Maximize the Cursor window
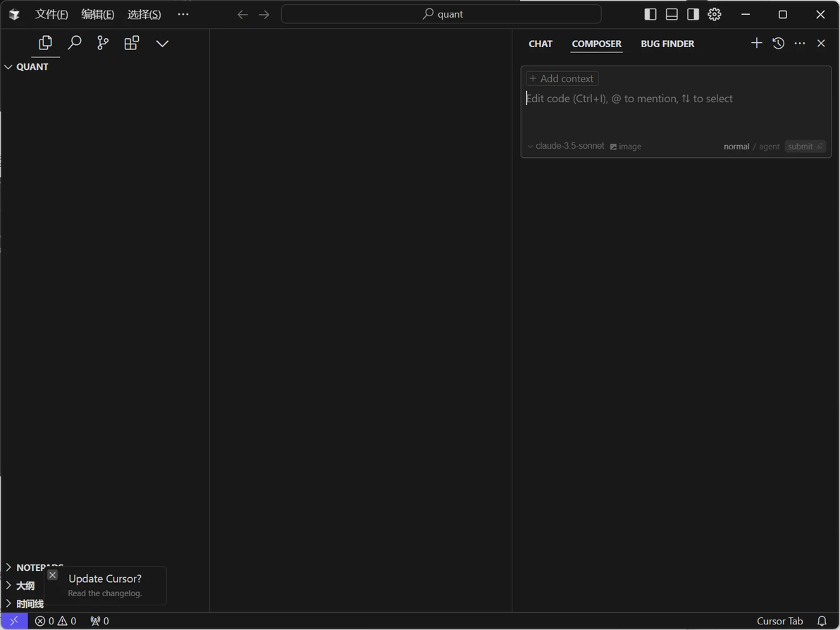Viewport: 840px width, 630px height. 783,15
